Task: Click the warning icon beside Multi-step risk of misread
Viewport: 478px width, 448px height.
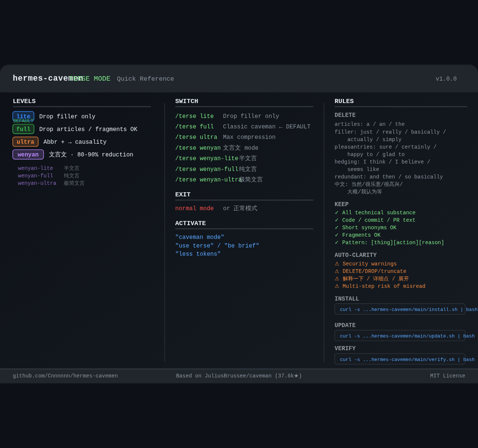Action: [337, 286]
